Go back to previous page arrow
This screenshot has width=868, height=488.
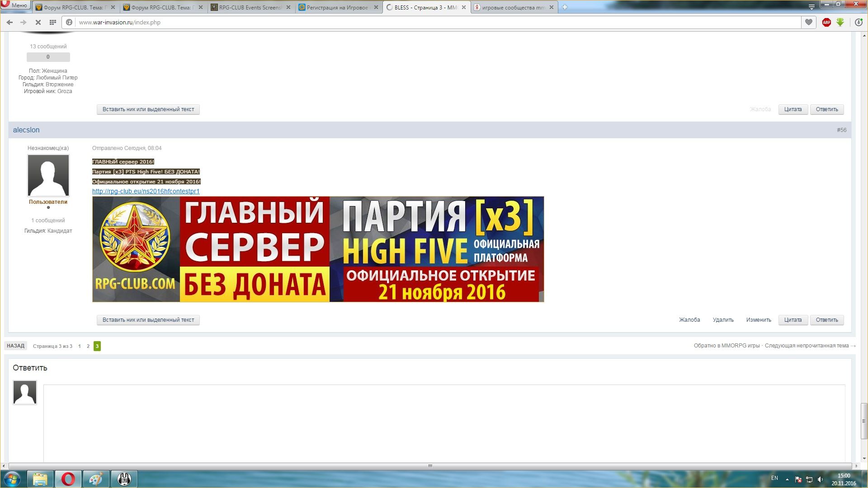tap(9, 22)
